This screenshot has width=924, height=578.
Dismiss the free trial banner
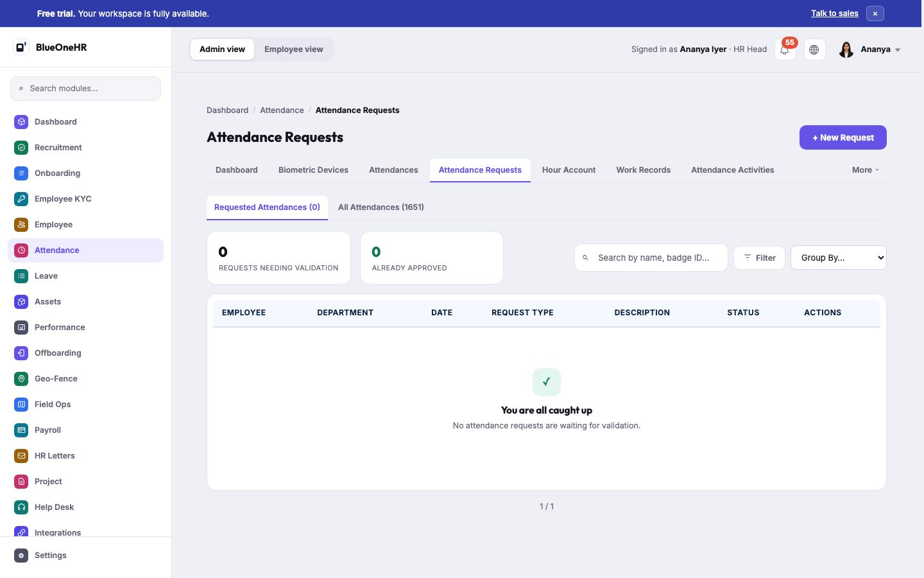[875, 13]
